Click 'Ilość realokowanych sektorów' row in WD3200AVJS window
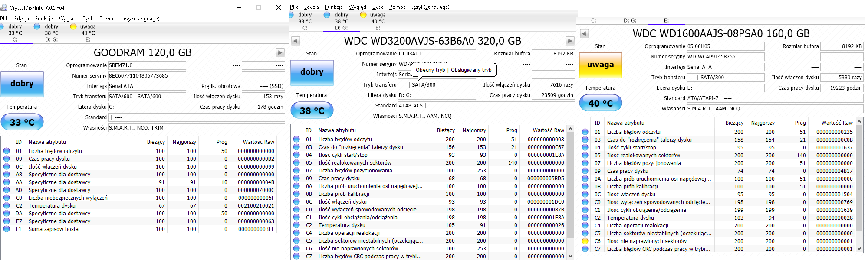The width and height of the screenshot is (868, 260). click(429, 162)
